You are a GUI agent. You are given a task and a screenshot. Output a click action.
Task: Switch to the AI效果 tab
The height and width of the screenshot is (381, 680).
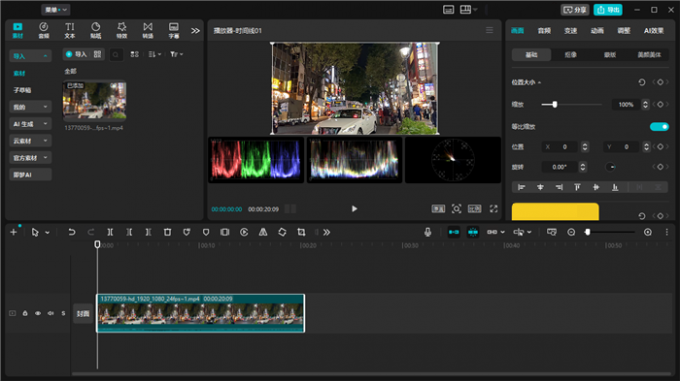click(654, 30)
